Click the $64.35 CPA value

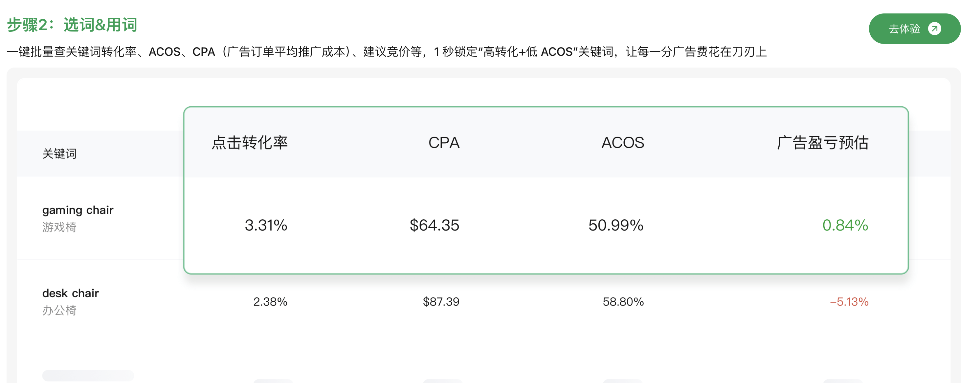pyautogui.click(x=434, y=225)
